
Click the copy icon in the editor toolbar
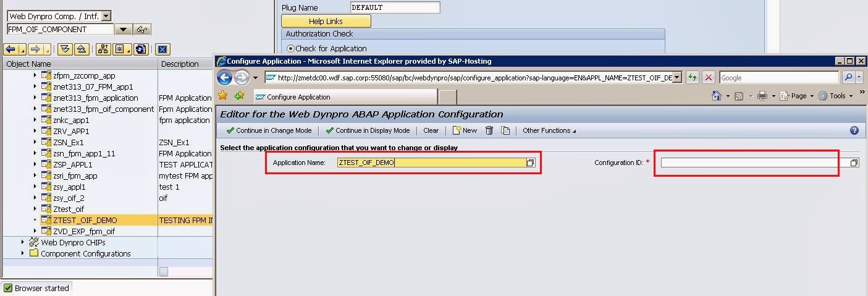(x=505, y=130)
